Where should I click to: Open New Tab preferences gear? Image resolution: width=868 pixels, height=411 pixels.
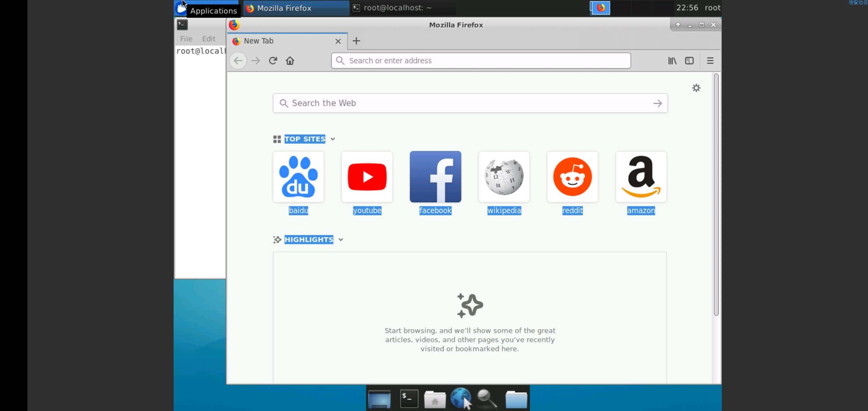696,88
